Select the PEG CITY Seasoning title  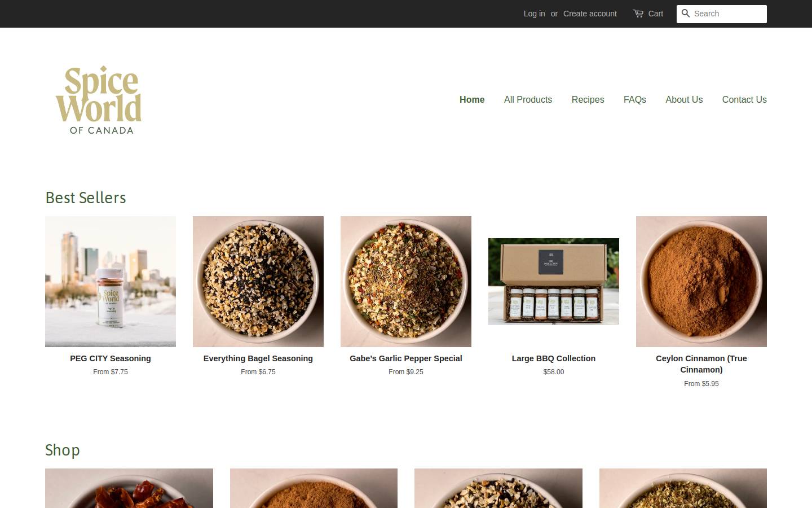111,358
